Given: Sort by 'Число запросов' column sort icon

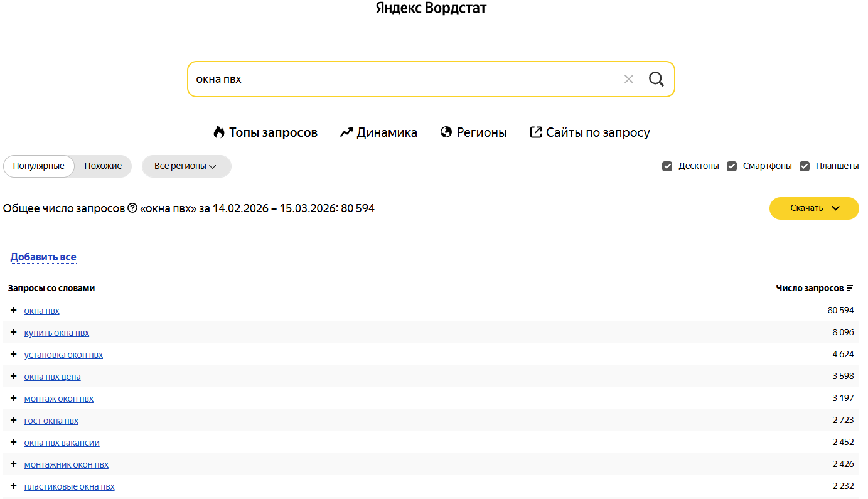Looking at the screenshot, I should click(x=850, y=288).
